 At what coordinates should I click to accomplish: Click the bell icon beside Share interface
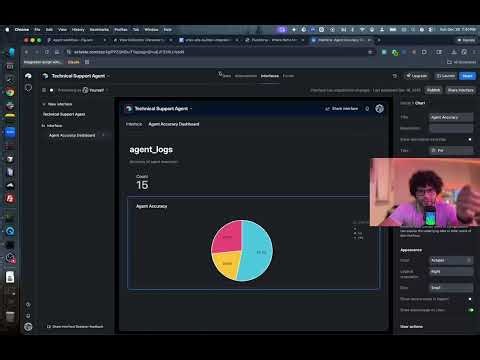367,109
